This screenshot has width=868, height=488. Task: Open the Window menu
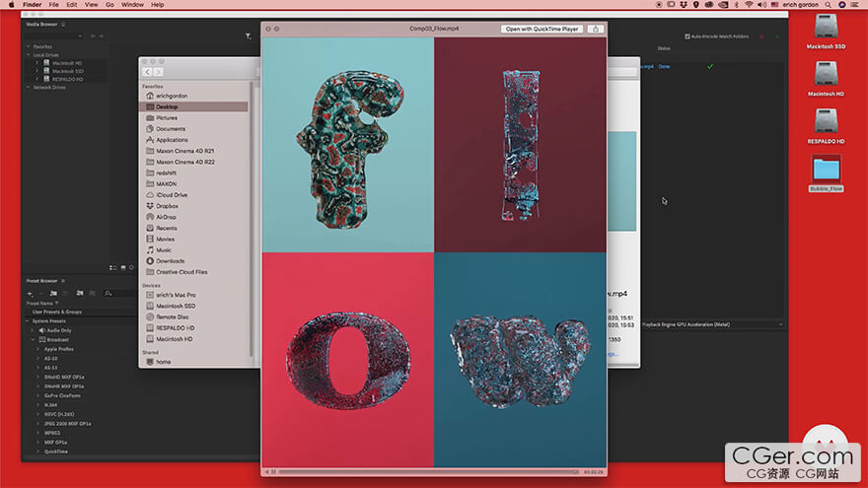(x=132, y=5)
